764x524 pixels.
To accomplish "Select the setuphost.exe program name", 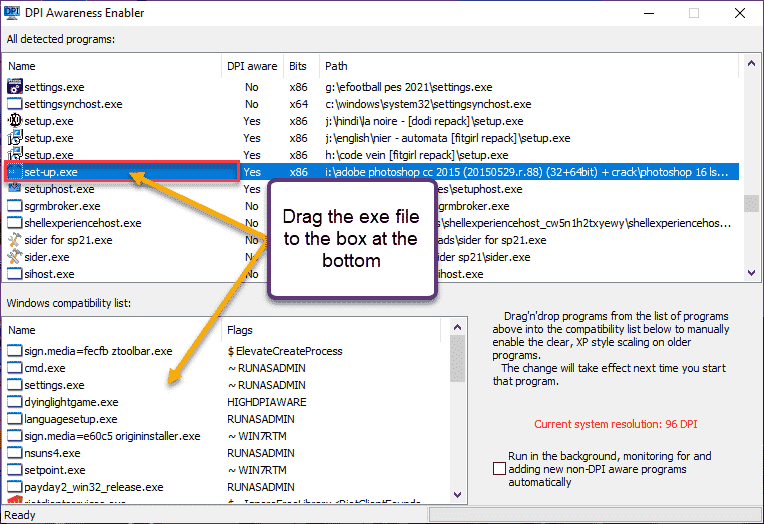I will [x=59, y=189].
